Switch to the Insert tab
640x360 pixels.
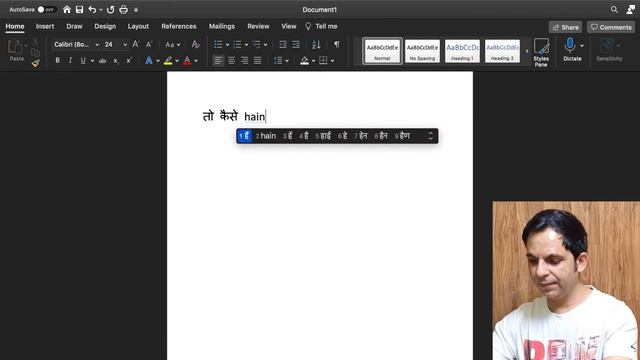tap(45, 26)
